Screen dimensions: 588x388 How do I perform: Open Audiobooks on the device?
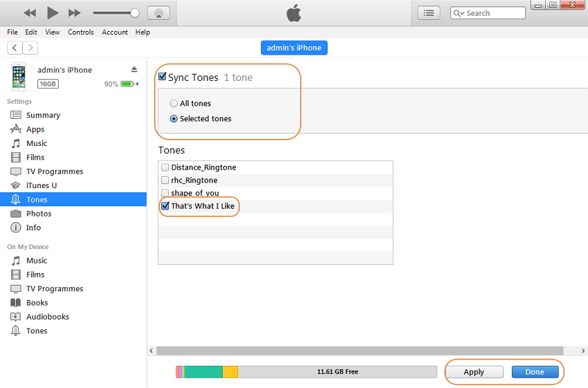tap(47, 317)
